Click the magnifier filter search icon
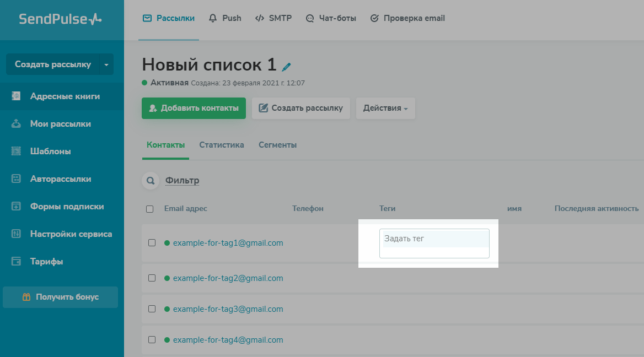 150,181
